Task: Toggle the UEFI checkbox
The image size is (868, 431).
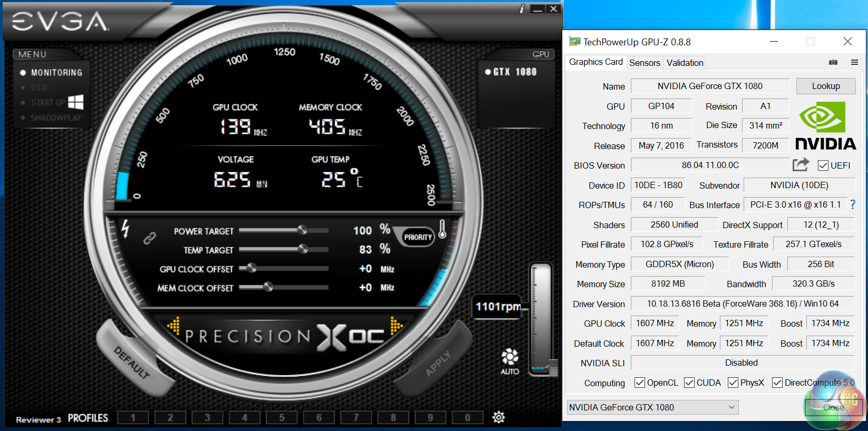Action: [823, 165]
